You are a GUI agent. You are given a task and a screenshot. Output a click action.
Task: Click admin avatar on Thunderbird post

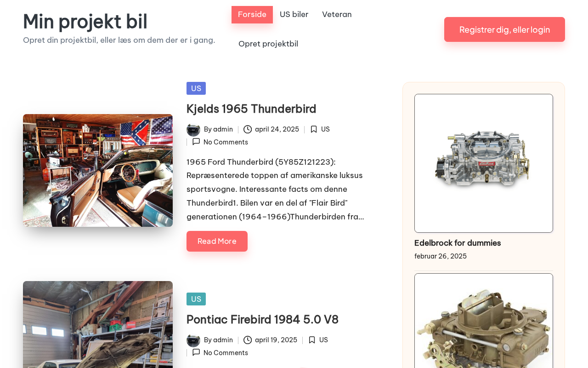click(193, 129)
